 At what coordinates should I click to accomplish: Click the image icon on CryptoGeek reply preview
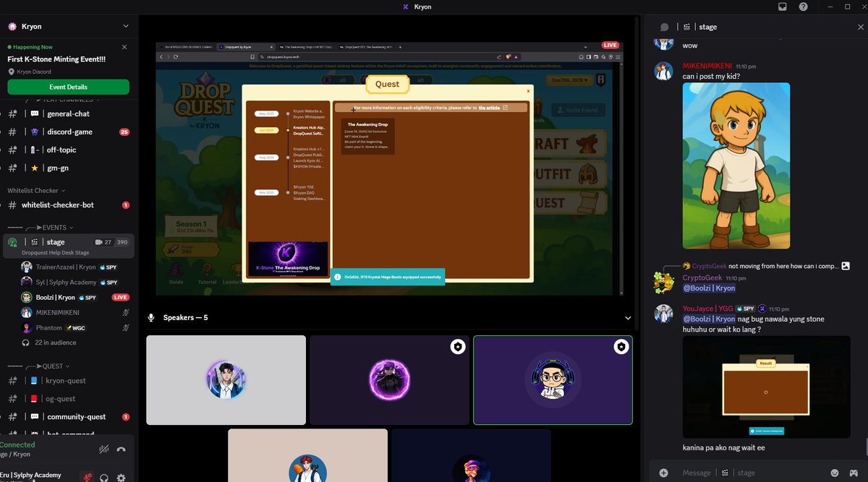pos(846,266)
